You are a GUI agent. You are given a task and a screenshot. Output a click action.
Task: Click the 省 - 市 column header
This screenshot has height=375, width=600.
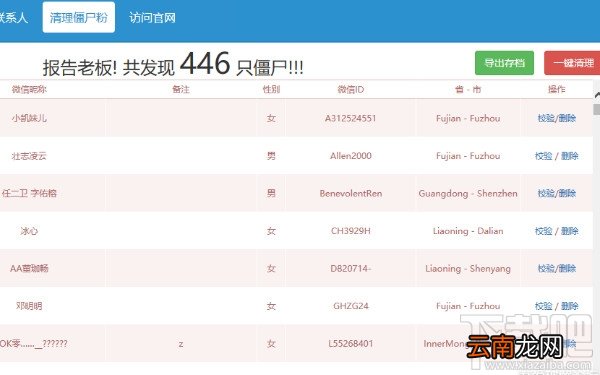pos(468,90)
